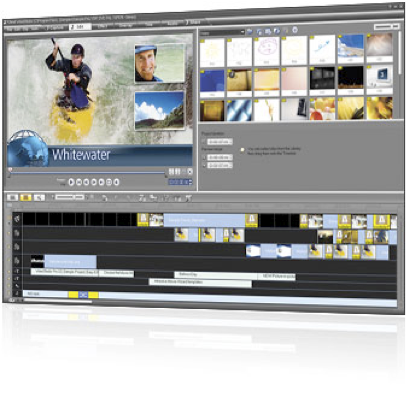Image resolution: width=413 pixels, height=403 pixels.
Task: Adjust the timeline zoom slider
Action: 69,197
